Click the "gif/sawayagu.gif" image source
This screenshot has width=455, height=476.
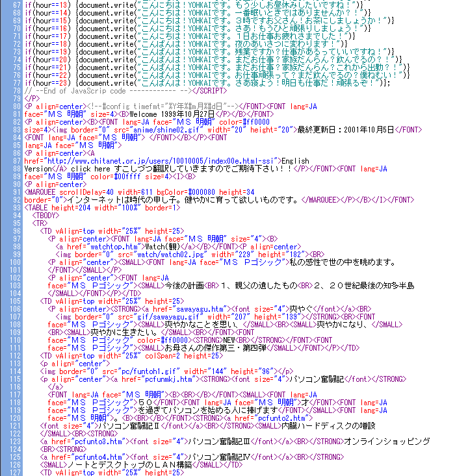point(166,317)
